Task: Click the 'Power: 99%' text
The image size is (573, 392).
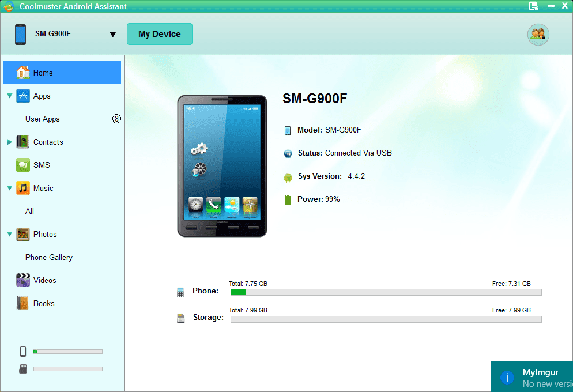Action: click(319, 199)
